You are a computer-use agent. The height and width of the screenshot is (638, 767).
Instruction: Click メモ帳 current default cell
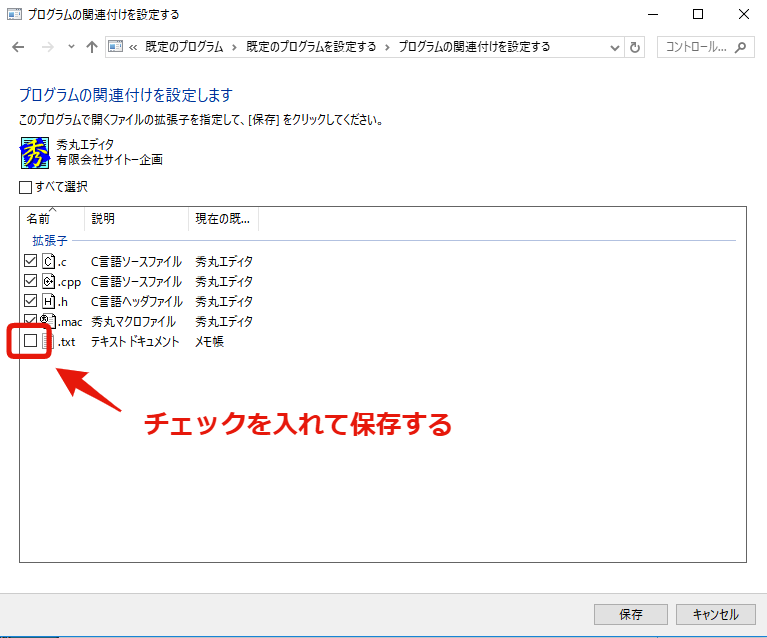(209, 342)
